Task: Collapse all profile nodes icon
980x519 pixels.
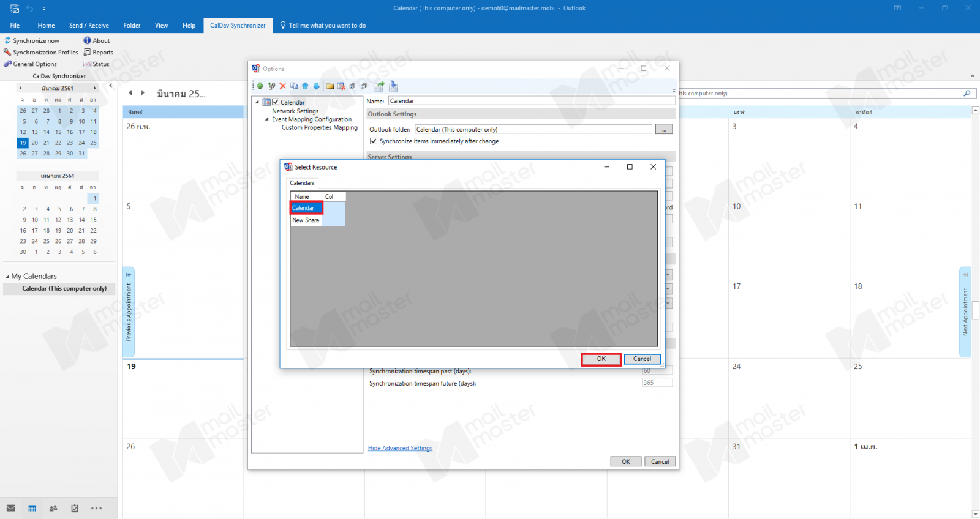Action: tap(364, 86)
